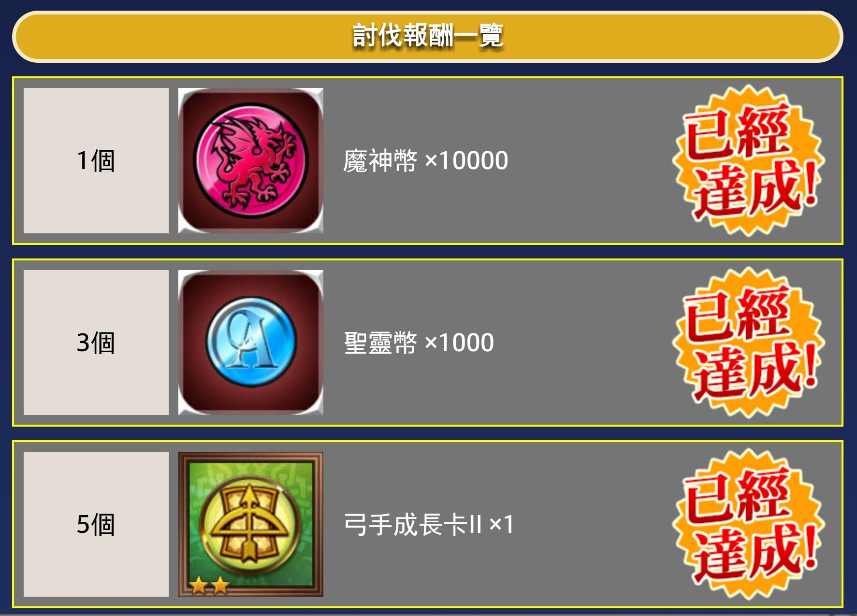This screenshot has height=616, width=857.
Task: Click the 魔神幣 ×10000 reward text
Action: pyautogui.click(x=425, y=160)
